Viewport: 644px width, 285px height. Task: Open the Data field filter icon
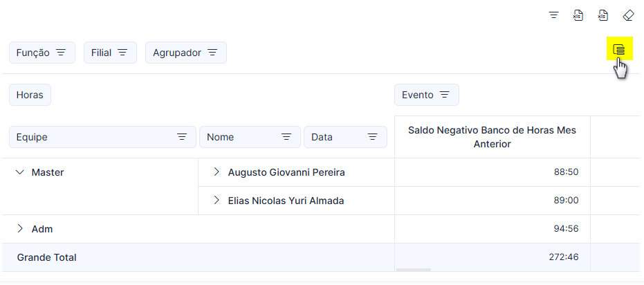[373, 137]
